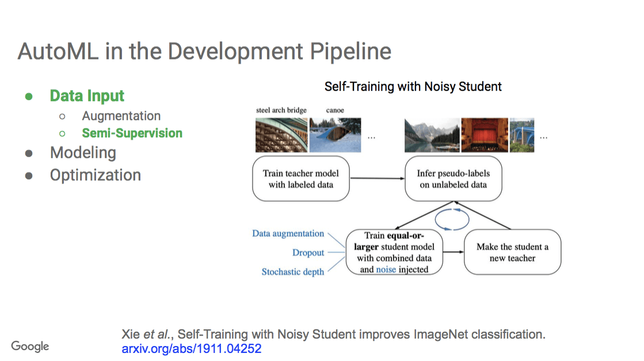
Task: Select the Semi-Supervision menu entry
Action: [x=132, y=133]
